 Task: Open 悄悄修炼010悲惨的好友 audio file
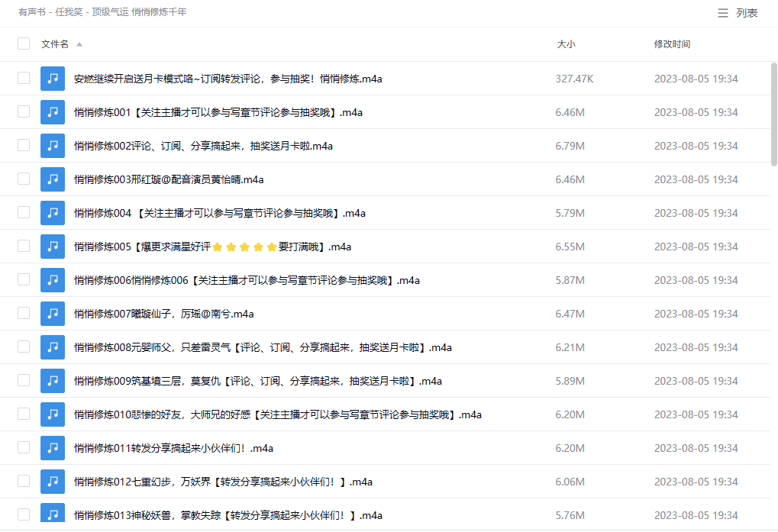277,414
